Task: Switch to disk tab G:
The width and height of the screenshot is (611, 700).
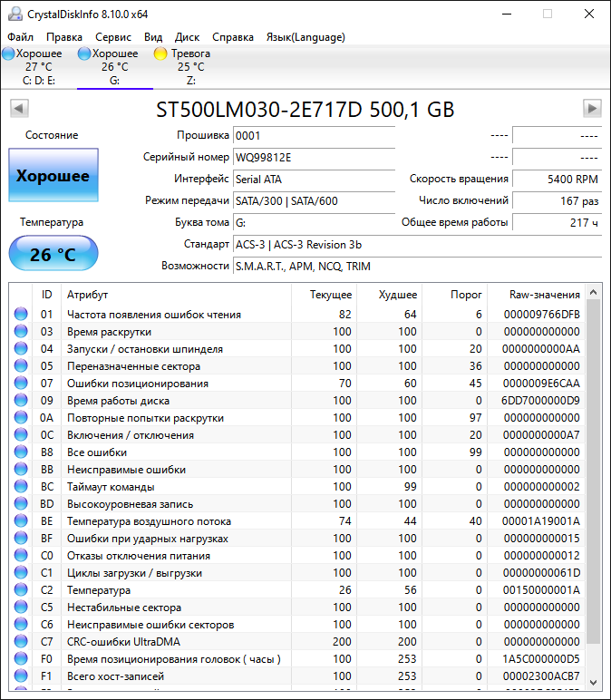Action: tap(115, 67)
